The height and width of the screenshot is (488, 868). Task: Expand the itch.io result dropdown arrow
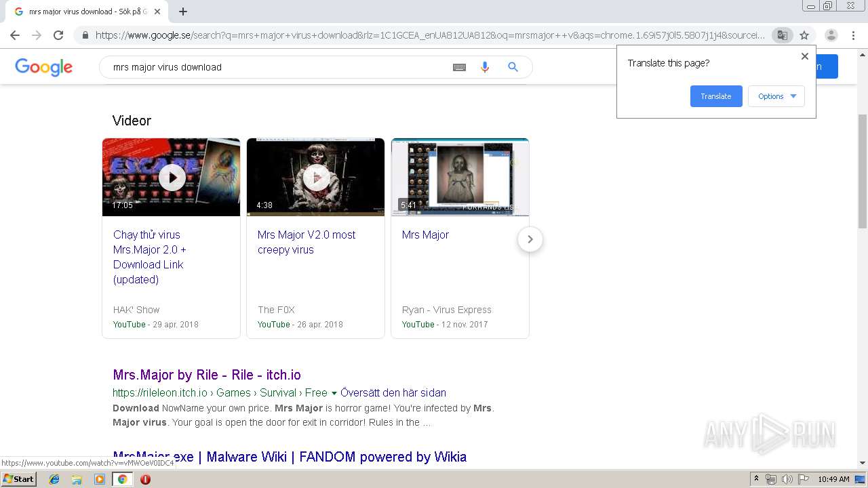(x=334, y=392)
